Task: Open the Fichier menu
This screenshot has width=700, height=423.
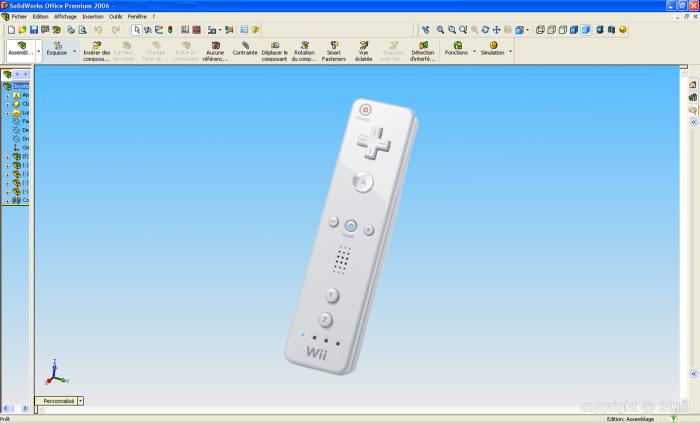Action: pyautogui.click(x=19, y=17)
